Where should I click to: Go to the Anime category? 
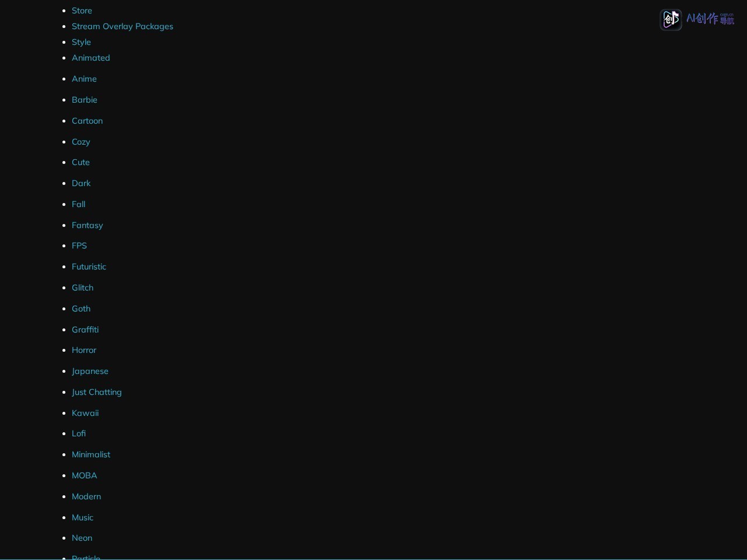[x=84, y=79]
